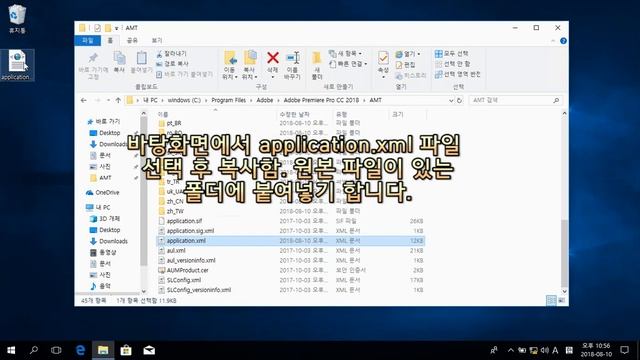Click the Up one level arrow

tap(118, 100)
